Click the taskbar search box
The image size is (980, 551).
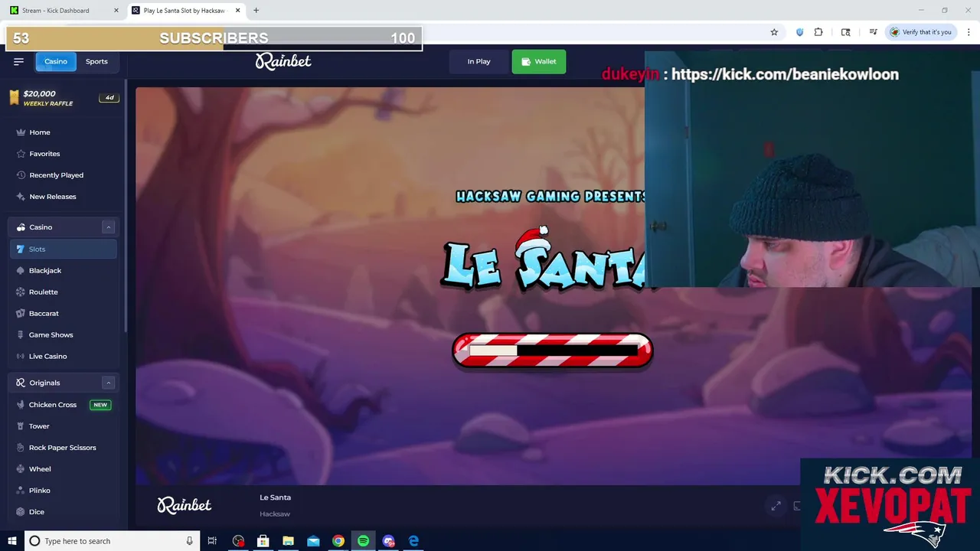(111, 541)
